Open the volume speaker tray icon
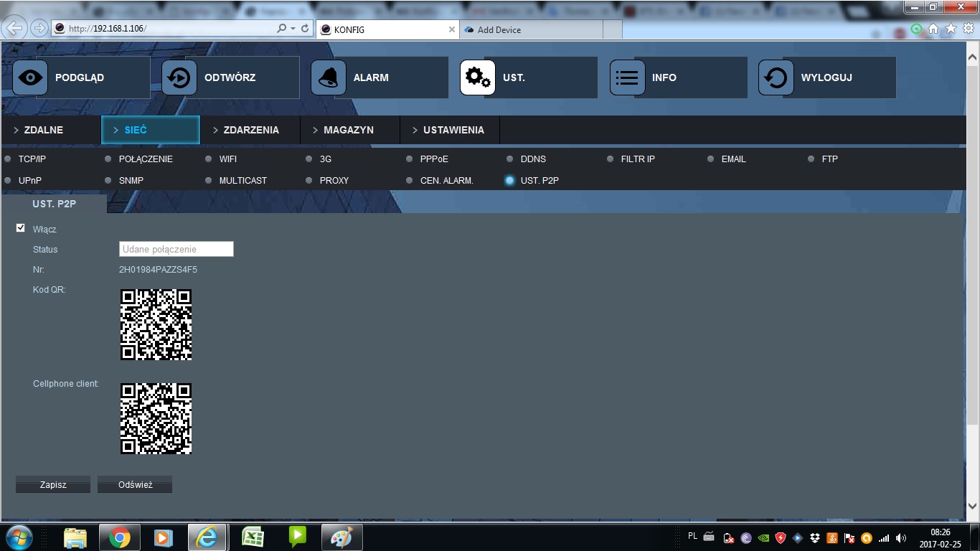This screenshot has height=551, width=980. 901,538
